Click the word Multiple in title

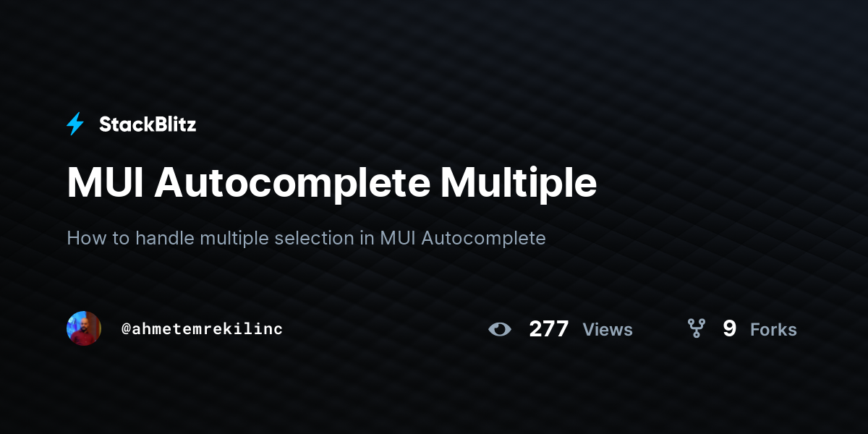tap(519, 183)
